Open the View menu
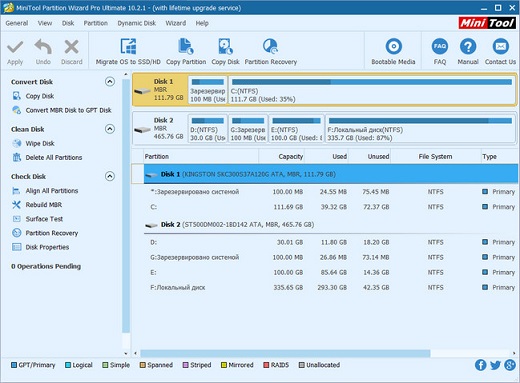 pos(45,23)
